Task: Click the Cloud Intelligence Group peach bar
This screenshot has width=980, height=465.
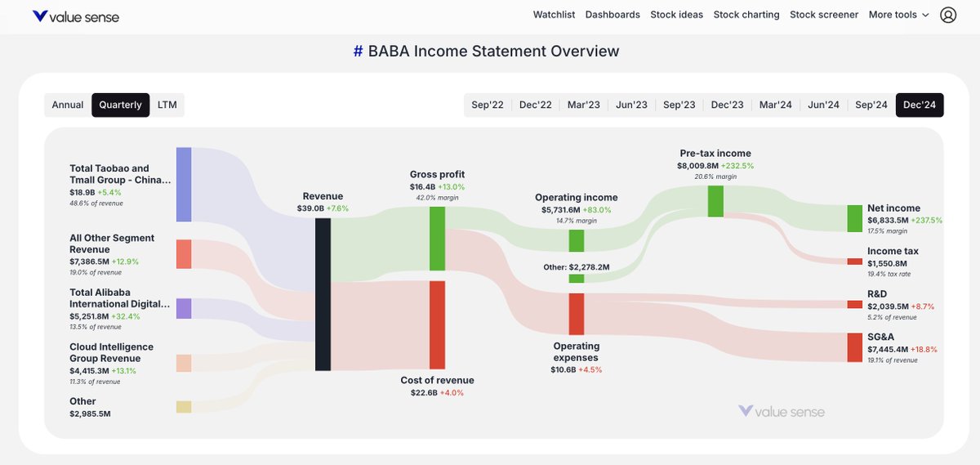Action: tap(184, 364)
